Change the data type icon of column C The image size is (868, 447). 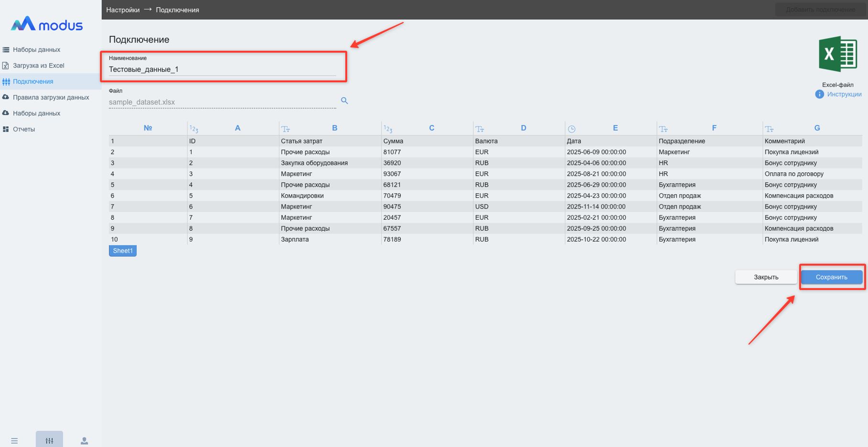pyautogui.click(x=388, y=129)
